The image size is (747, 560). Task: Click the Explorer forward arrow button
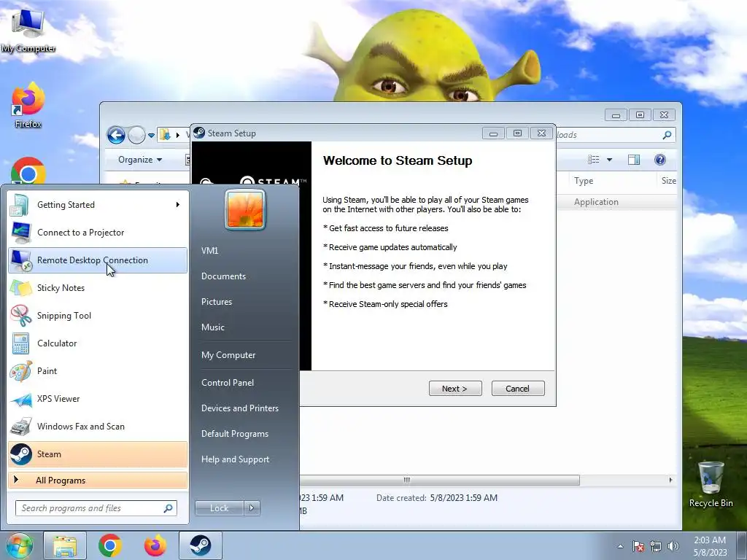click(136, 135)
